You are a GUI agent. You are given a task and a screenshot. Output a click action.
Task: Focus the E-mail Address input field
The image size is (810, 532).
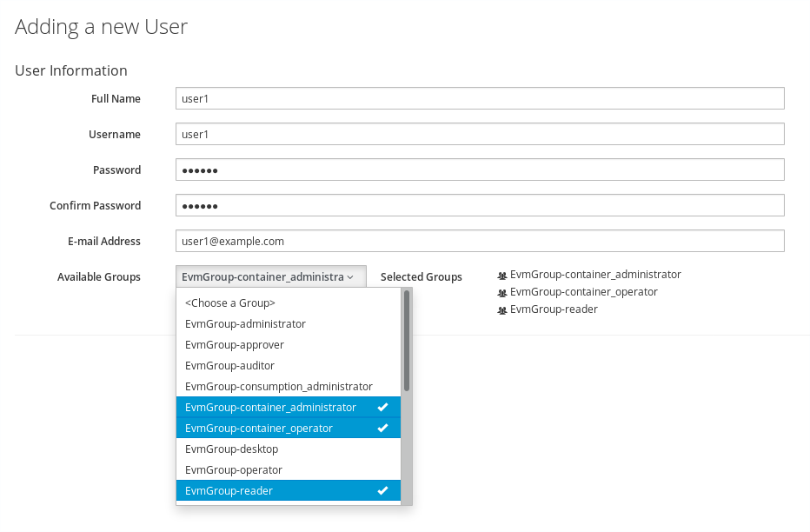[480, 241]
